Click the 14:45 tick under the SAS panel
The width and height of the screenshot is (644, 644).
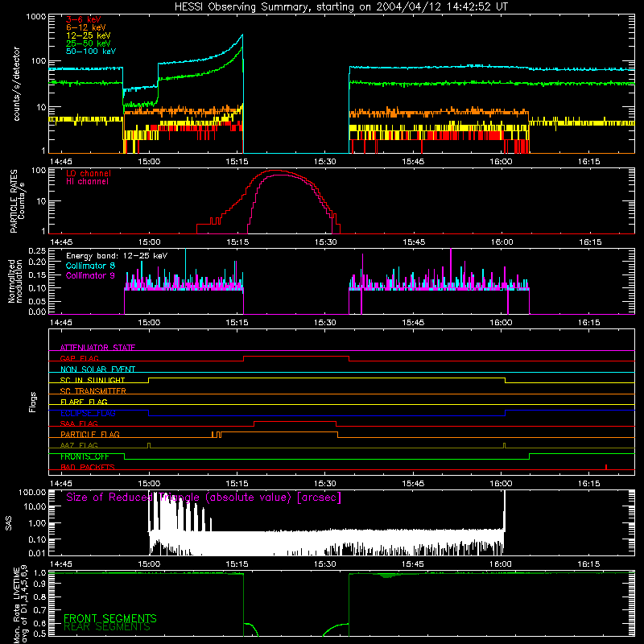(x=61, y=564)
